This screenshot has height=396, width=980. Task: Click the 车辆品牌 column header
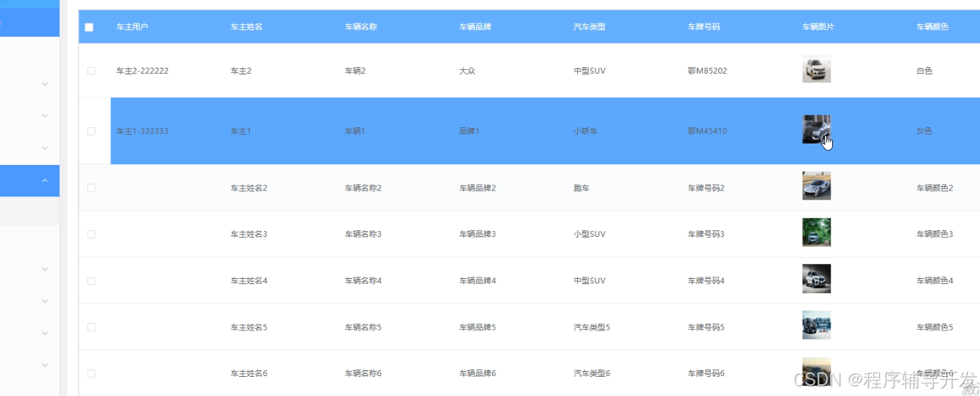(475, 27)
